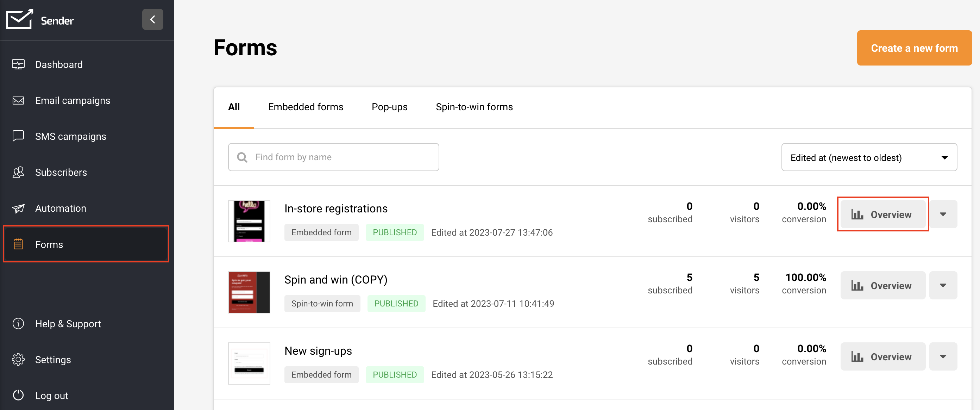Viewport: 980px width, 410px height.
Task: Expand the New sign-ups actions arrow
Action: pyautogui.click(x=943, y=357)
